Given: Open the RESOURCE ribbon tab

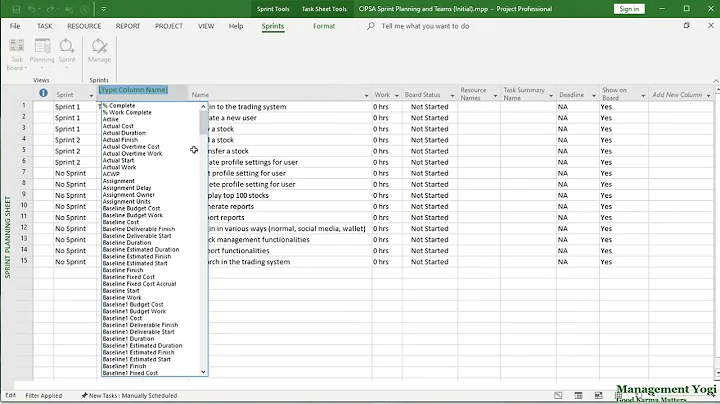Looking at the screenshot, I should [84, 26].
